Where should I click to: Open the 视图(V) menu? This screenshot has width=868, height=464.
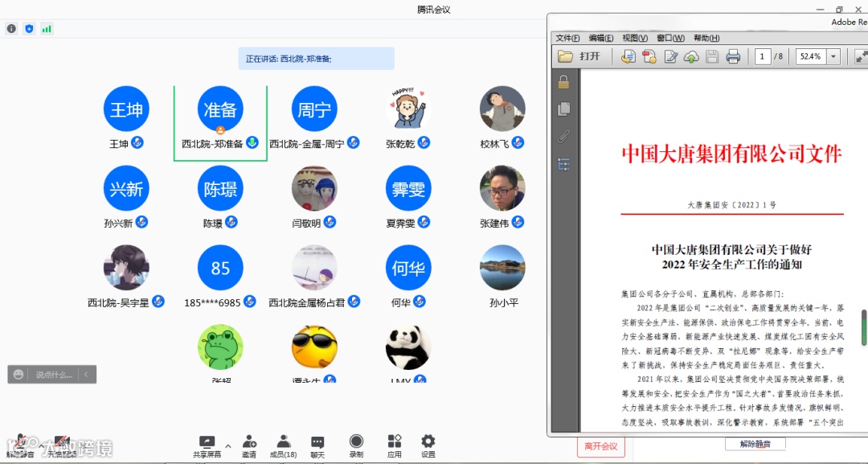click(634, 39)
